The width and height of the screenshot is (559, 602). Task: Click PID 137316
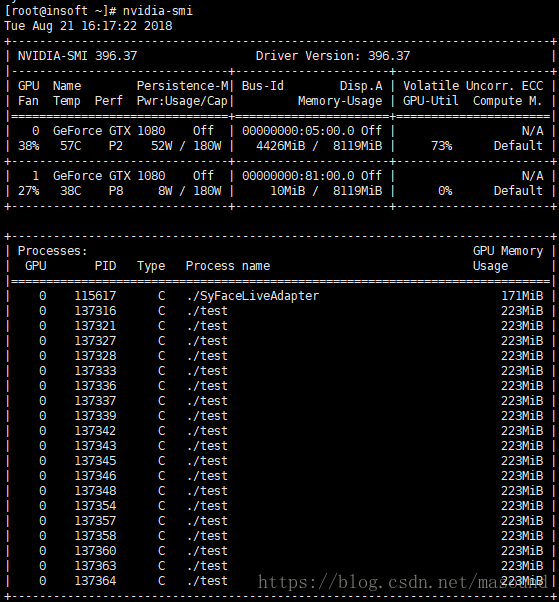pos(95,311)
